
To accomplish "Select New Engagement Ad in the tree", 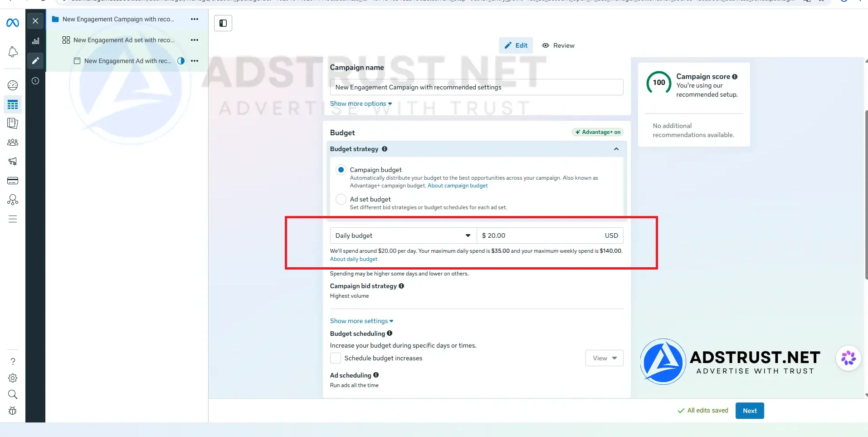I will click(127, 61).
